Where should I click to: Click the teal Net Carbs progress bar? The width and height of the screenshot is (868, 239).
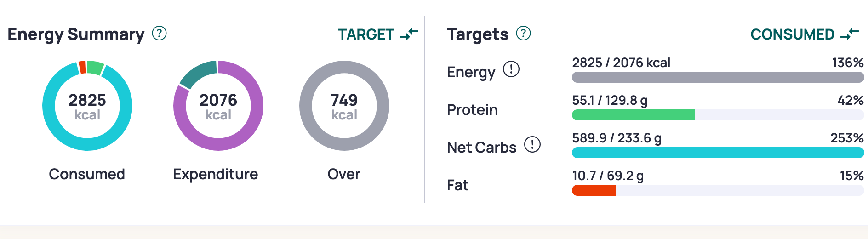(x=718, y=153)
